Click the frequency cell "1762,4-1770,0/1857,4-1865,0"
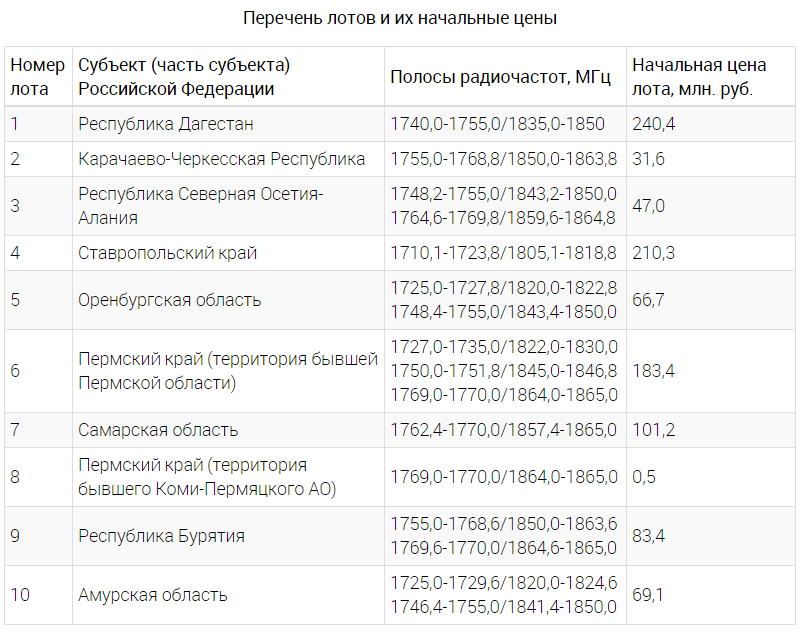 [503, 430]
